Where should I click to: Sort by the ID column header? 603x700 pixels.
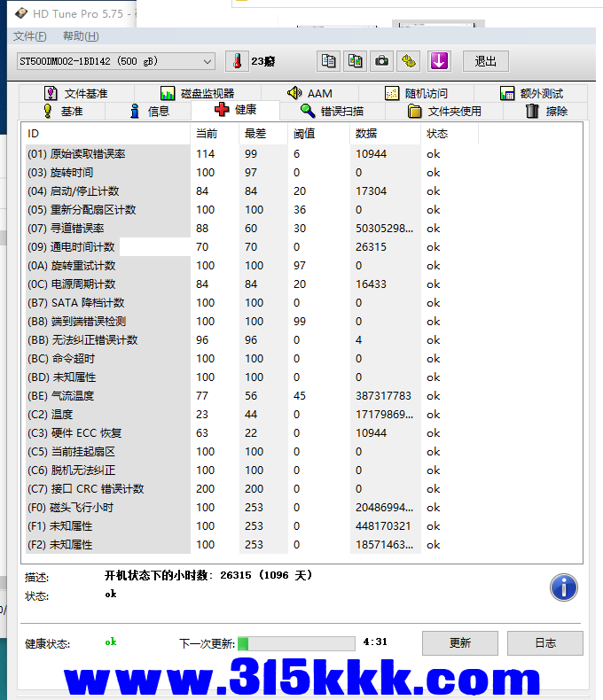point(106,134)
